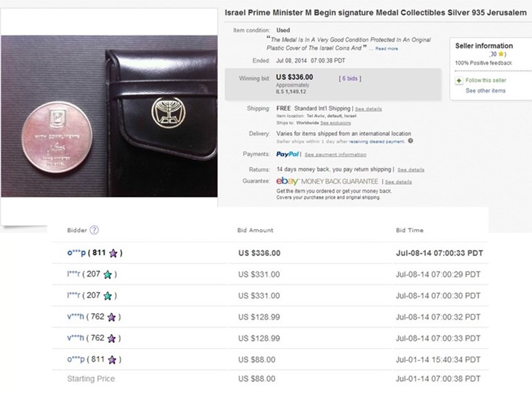Viewport: 532px width, 393px height.
Task: Open See other items from seller
Action: tap(486, 91)
